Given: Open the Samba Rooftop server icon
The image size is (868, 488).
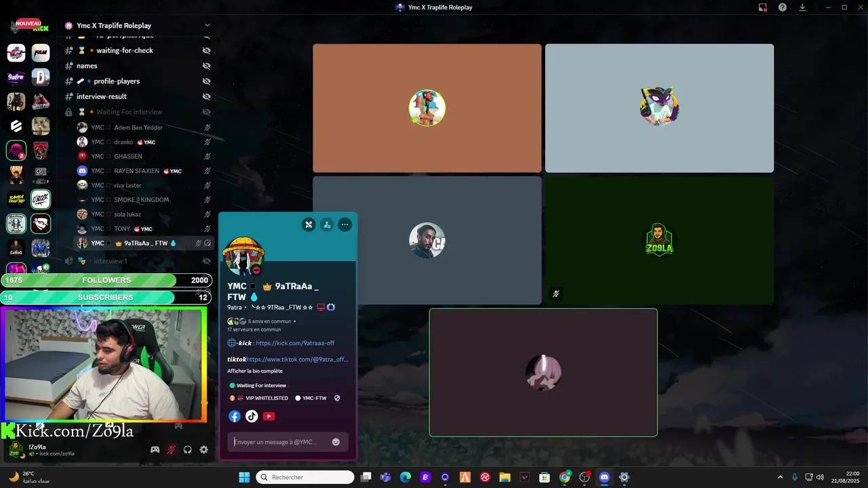Looking at the screenshot, I should click(16, 199).
